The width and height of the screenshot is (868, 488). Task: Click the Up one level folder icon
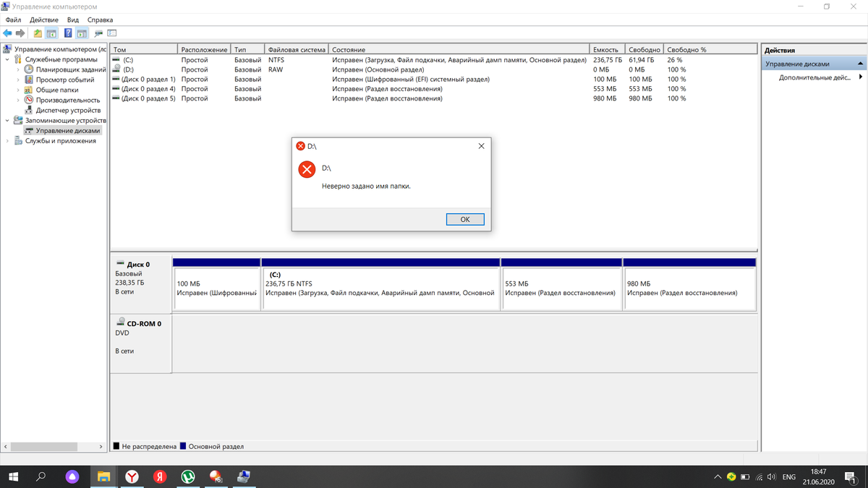click(38, 33)
